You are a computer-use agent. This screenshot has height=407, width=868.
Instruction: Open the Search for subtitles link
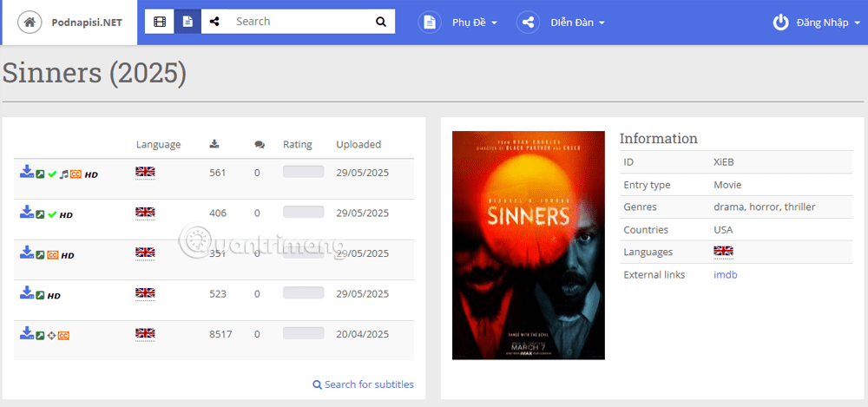pos(363,384)
